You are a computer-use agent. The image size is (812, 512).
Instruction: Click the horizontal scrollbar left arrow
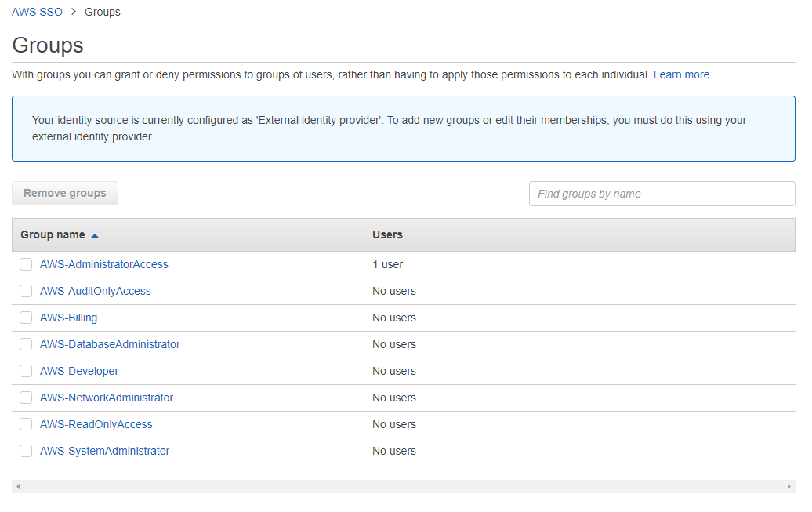tap(18, 487)
